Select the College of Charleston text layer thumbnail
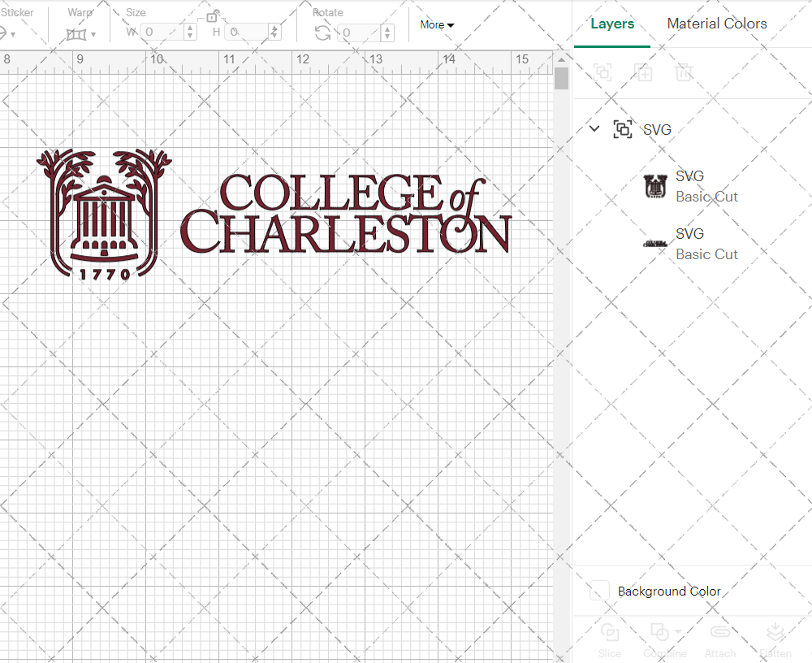 655,244
